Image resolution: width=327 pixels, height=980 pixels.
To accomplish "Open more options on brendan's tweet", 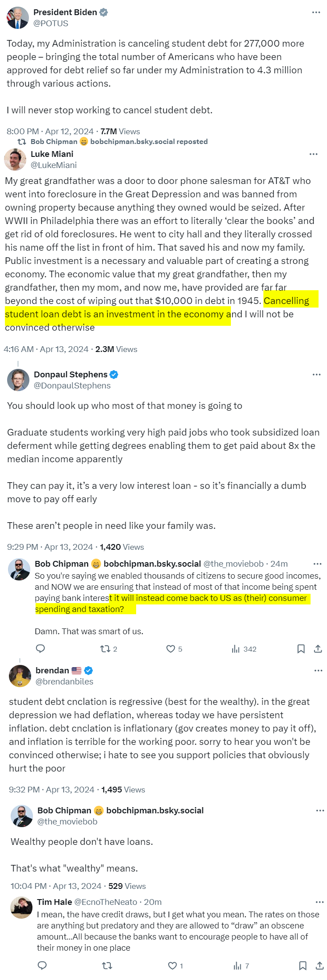I will [318, 671].
